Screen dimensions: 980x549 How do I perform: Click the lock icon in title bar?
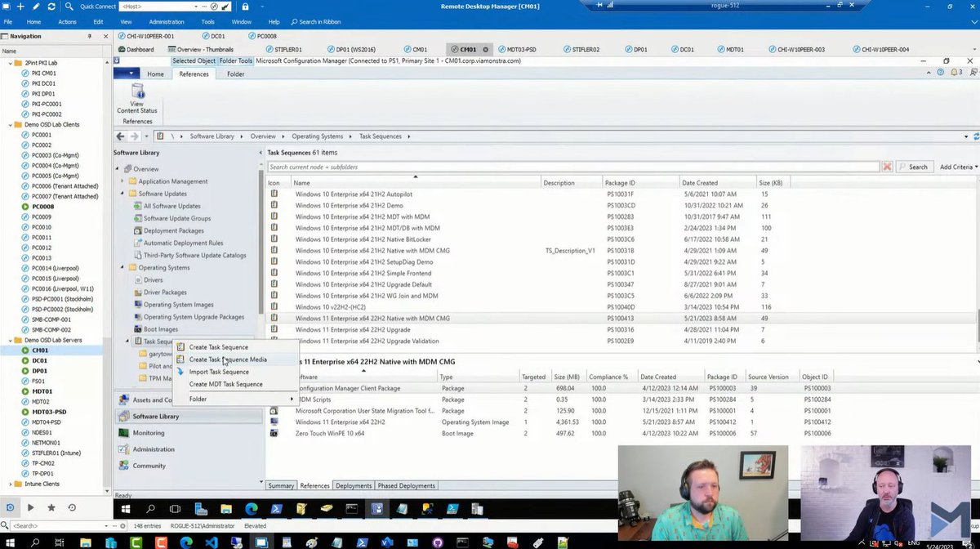[246, 7]
